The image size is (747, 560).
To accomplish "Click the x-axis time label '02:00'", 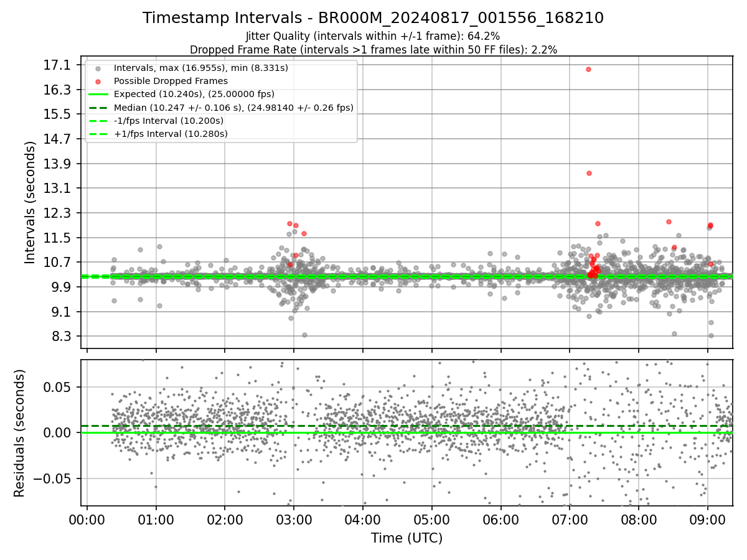I will pyautogui.click(x=225, y=520).
